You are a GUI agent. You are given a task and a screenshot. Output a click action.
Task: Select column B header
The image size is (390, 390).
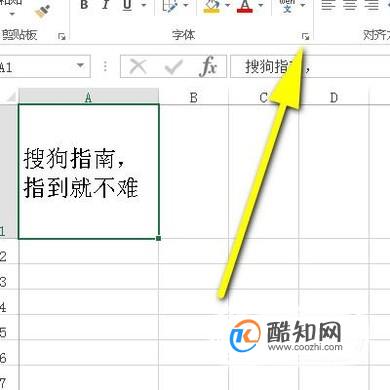point(194,97)
